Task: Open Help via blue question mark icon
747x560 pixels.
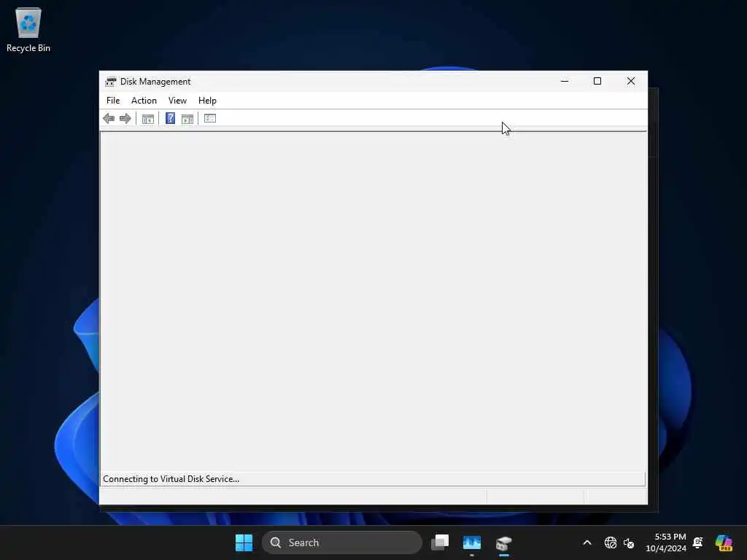Action: [170, 118]
